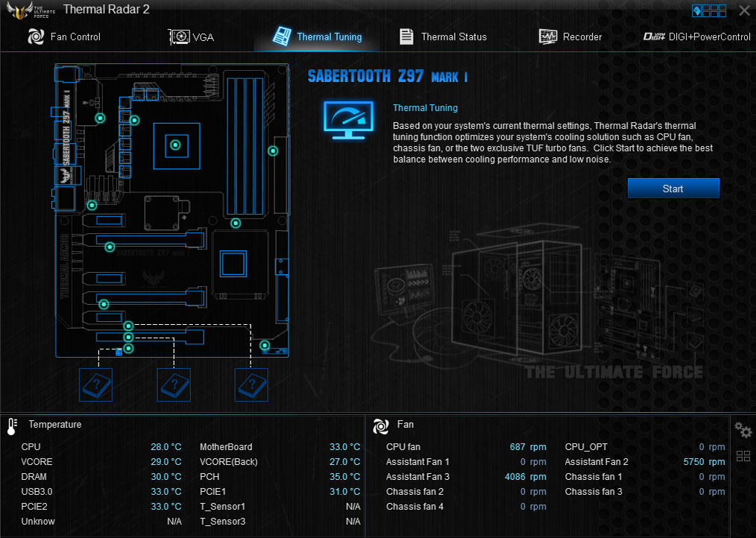Open the Thermal Status tab
Viewport: 756px width, 538px height.
443,37
